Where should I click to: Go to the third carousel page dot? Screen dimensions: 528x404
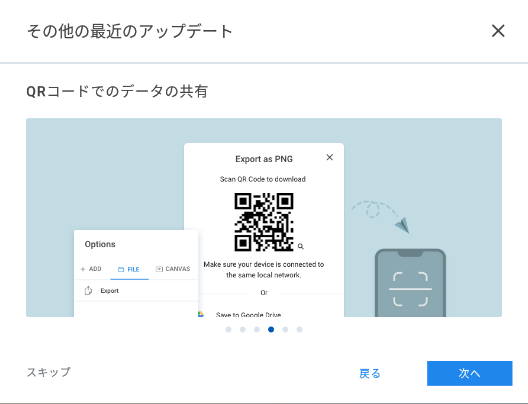coord(257,329)
